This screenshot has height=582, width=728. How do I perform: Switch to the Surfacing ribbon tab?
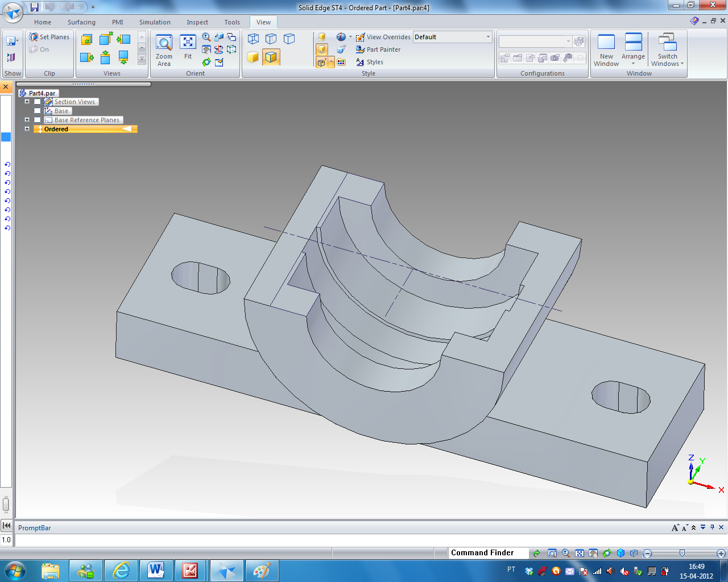click(81, 22)
